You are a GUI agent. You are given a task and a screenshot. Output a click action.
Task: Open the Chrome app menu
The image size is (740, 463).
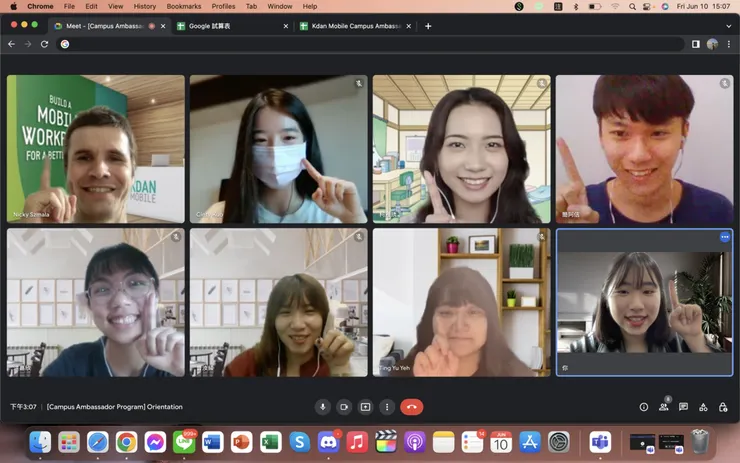[40, 6]
